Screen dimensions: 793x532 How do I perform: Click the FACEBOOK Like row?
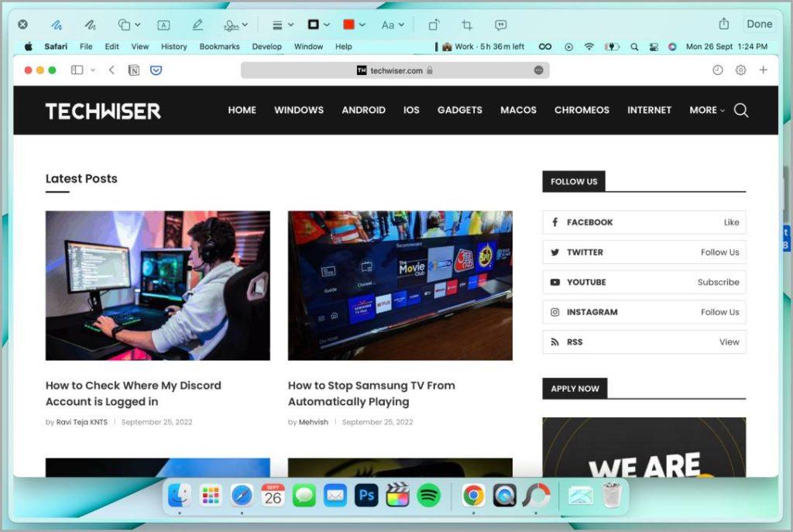click(644, 222)
